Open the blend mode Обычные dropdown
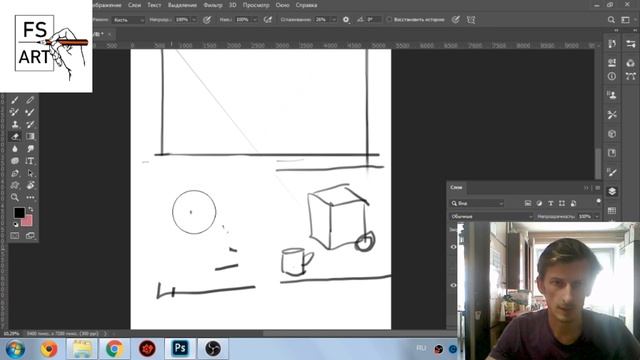The height and width of the screenshot is (360, 640). coord(491,216)
